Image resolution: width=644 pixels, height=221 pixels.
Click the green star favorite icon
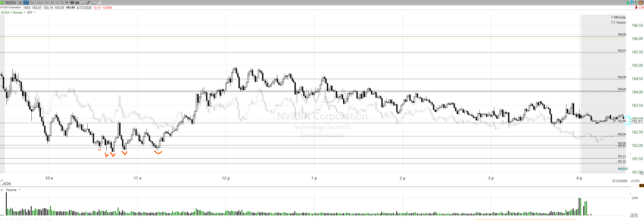click(x=628, y=3)
